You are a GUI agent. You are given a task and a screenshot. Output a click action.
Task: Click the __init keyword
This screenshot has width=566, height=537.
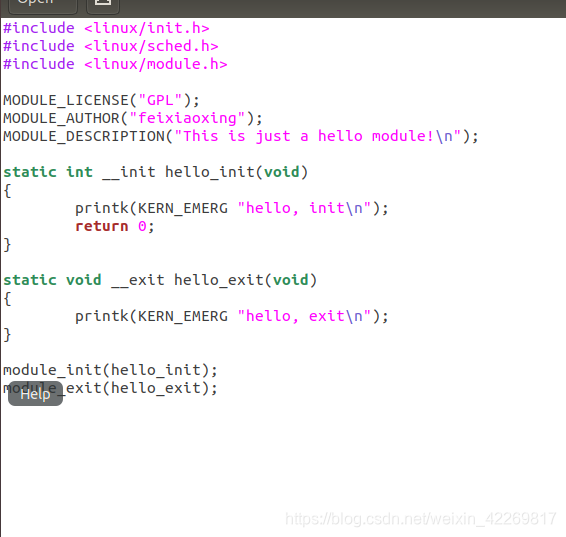[129, 172]
